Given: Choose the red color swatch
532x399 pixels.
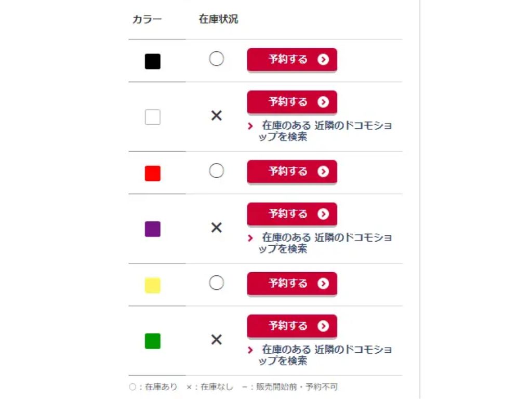Looking at the screenshot, I should [153, 174].
